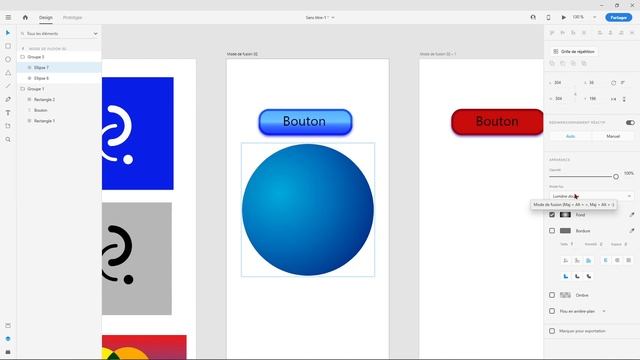Open the Layers panel icon at bottom left
640x360 pixels.
8,339
